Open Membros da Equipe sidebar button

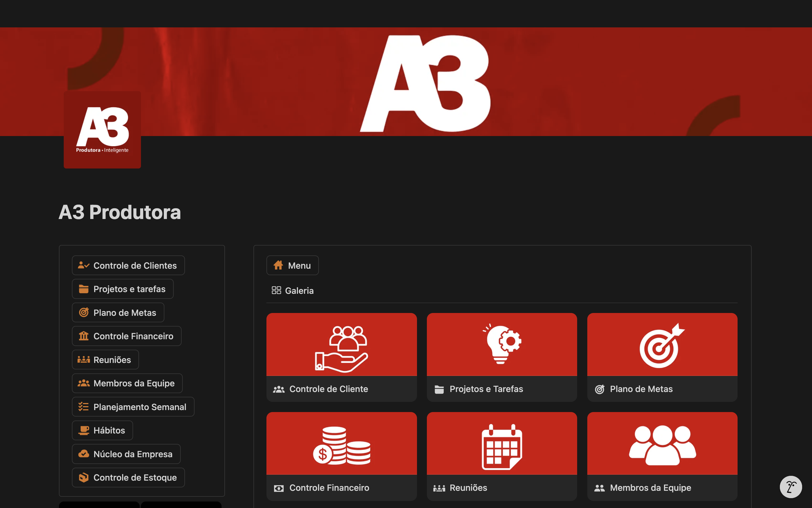(127, 383)
